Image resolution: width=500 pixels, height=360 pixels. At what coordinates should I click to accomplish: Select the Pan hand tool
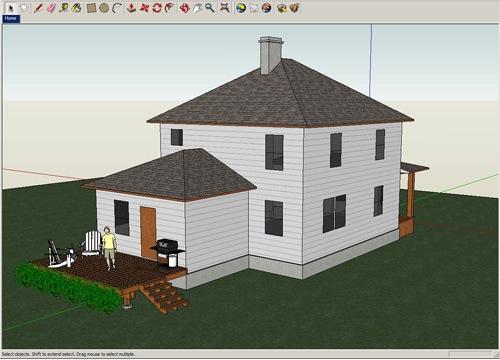tap(197, 8)
